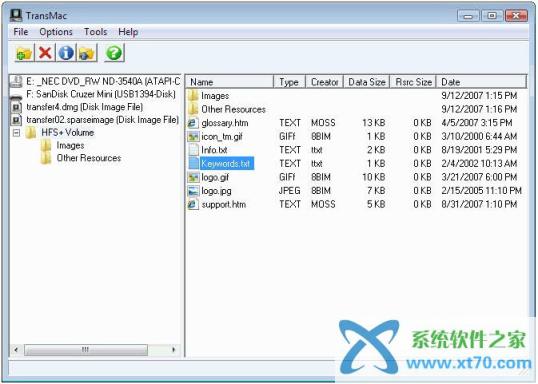Select the glossary.htm file icon

tap(193, 123)
